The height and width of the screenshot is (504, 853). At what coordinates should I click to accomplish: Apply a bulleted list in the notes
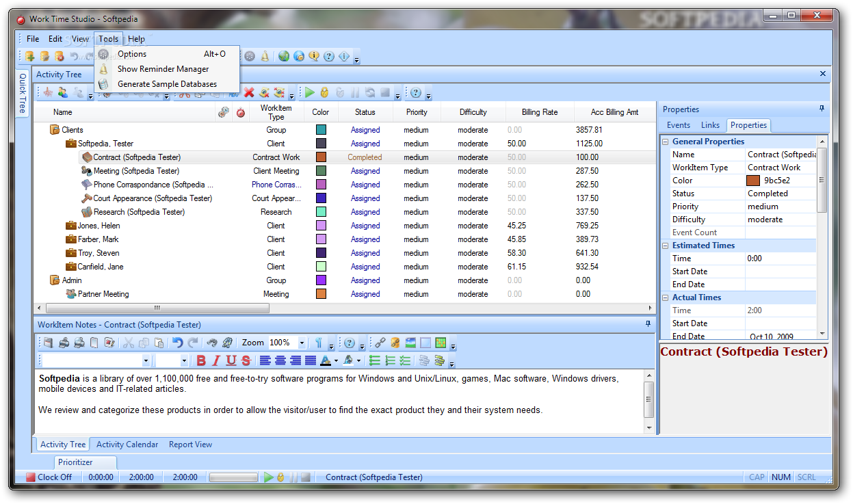pos(374,360)
